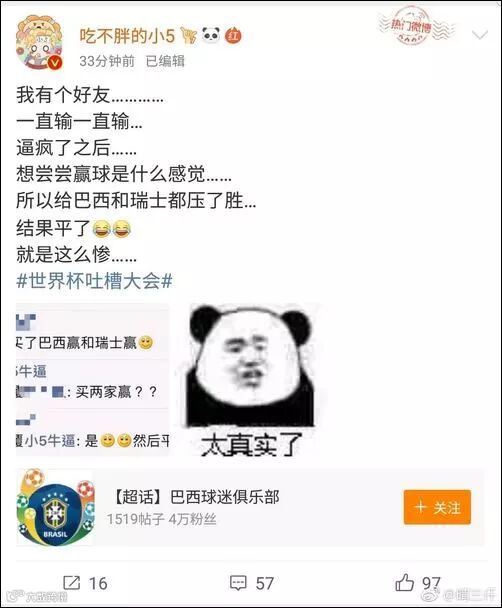The height and width of the screenshot is (608, 502).
Task: Tap the orange verified V badge
Action: pos(56,62)
